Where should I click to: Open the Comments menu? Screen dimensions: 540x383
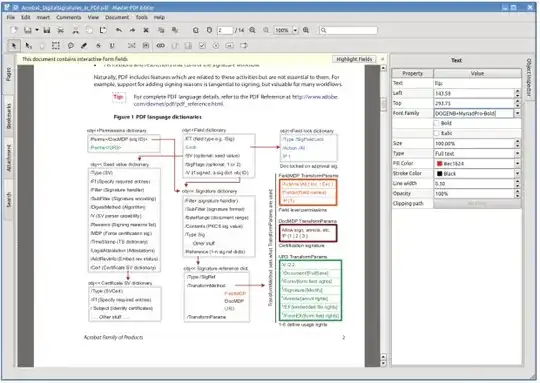tap(69, 17)
